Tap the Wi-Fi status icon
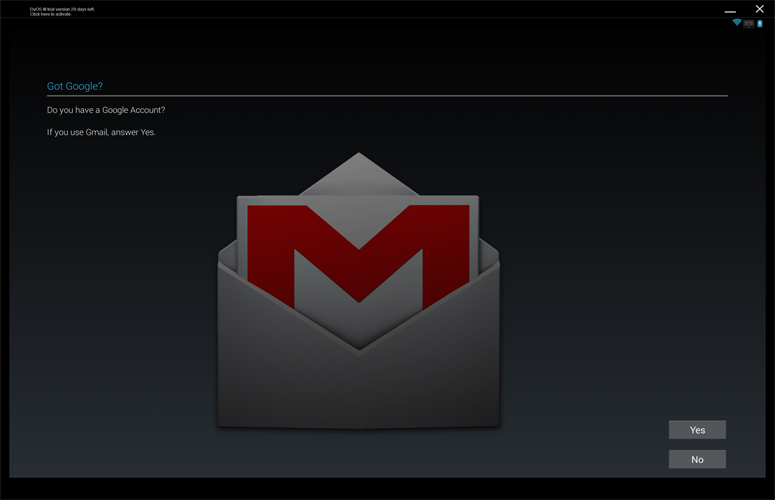775x500 pixels. tap(736, 23)
